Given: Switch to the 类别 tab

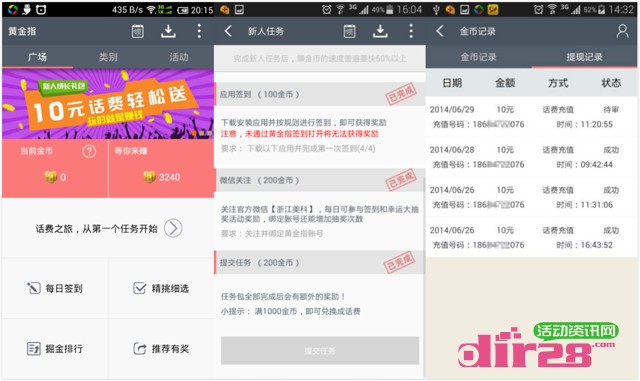Looking at the screenshot, I should tap(108, 57).
